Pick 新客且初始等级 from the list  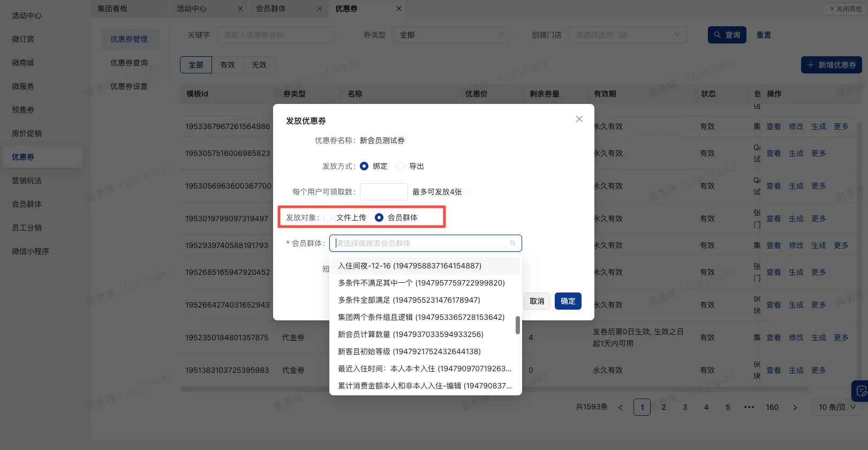tap(425, 351)
